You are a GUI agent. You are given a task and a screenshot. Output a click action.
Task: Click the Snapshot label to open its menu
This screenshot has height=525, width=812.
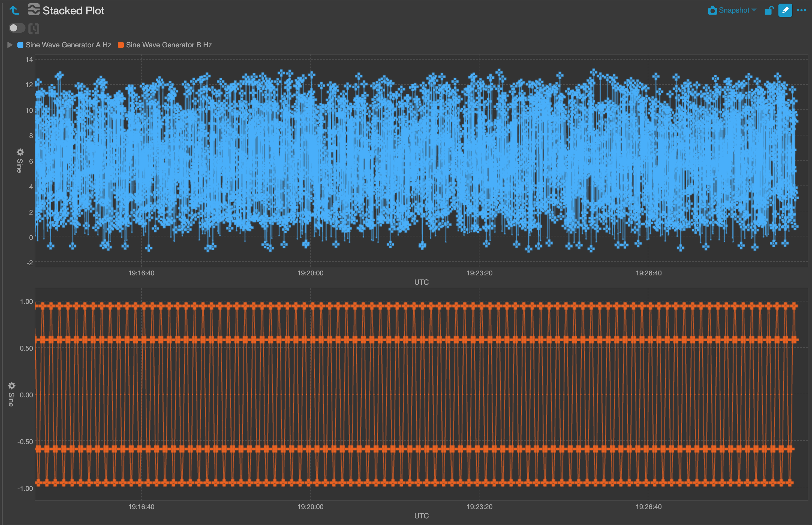(735, 10)
